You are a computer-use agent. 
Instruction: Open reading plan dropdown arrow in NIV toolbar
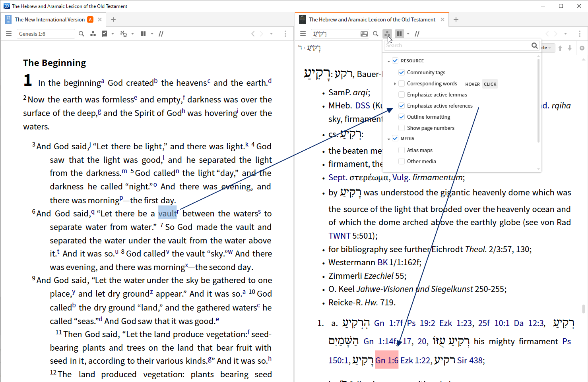click(113, 34)
